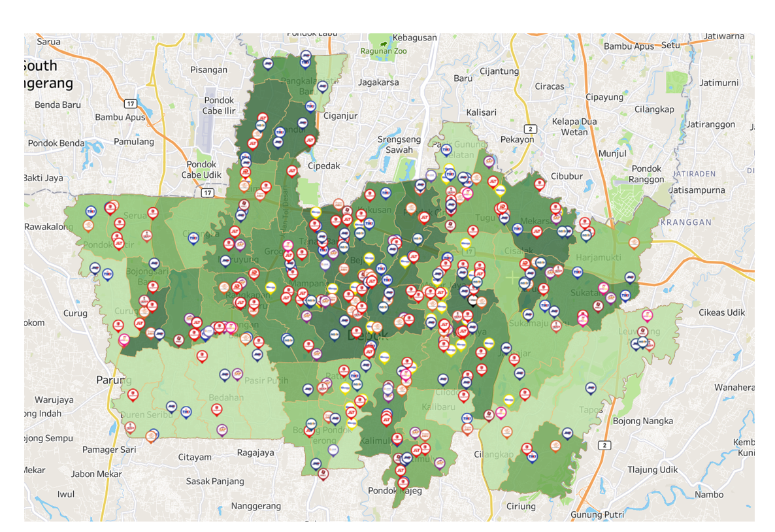Viewport: 775px width, 532px height.
Task: Click the Benda Baru label
Action: (x=58, y=105)
